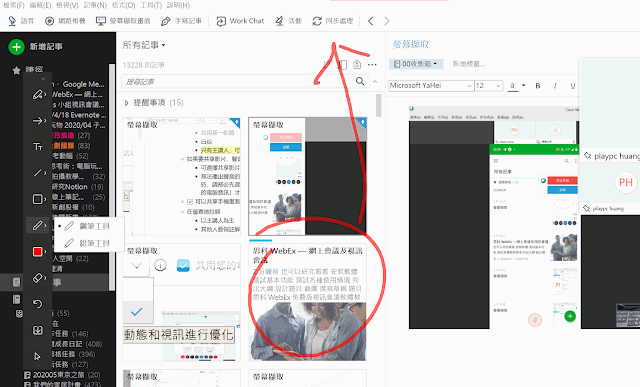640x387 pixels.
Task: Open the 思科 WebEx — 網上會議 note card
Action: [307, 302]
